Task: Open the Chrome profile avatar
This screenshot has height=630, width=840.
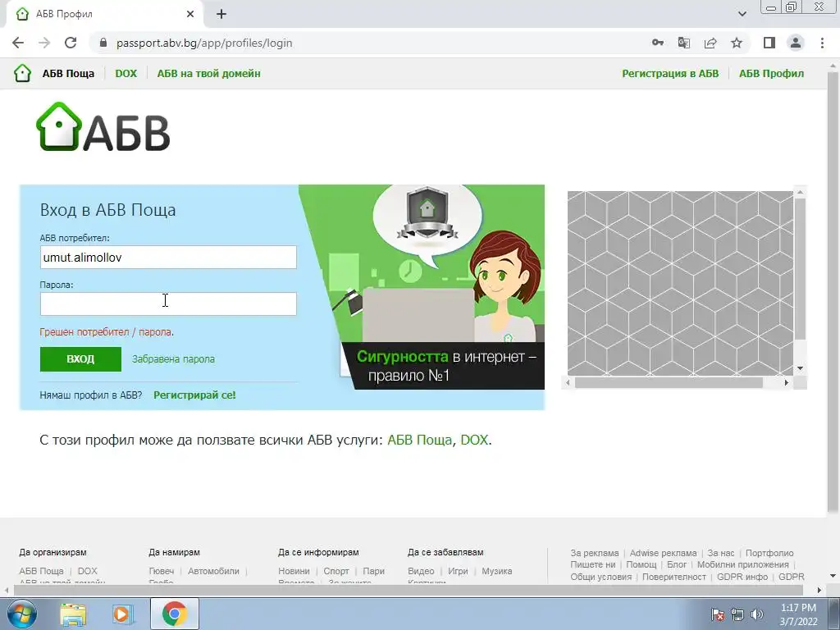Action: click(x=796, y=43)
